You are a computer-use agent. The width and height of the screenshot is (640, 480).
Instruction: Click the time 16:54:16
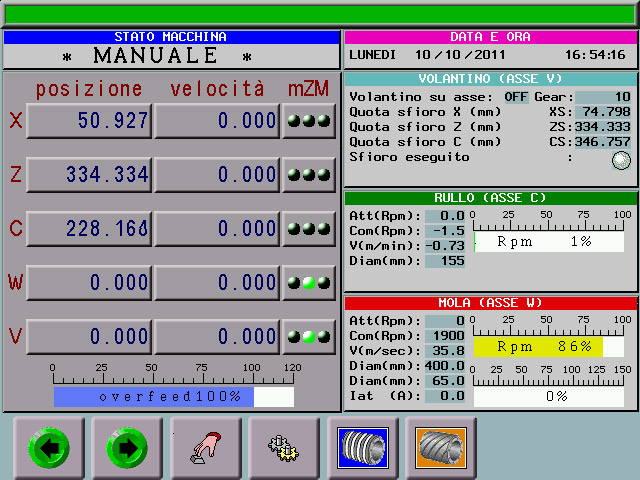click(x=595, y=55)
